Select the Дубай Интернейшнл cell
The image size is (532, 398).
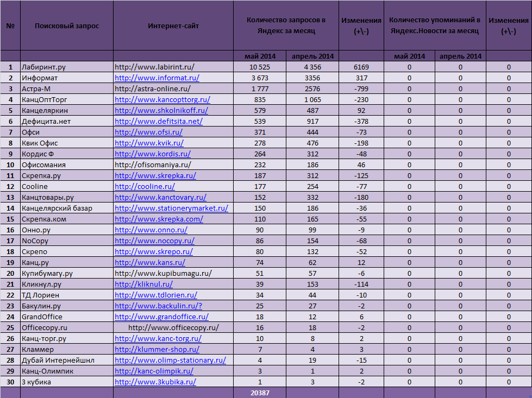(x=67, y=360)
